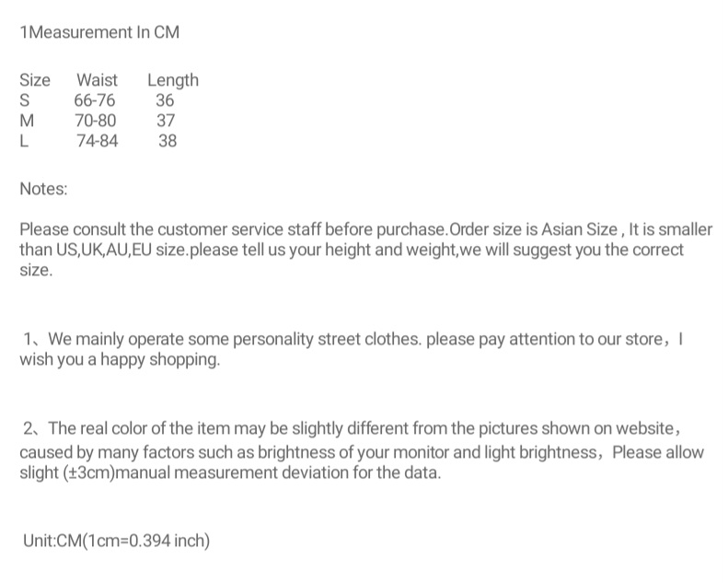This screenshot has height=583, width=728.
Task: Click the "Size" column header
Action: [35, 80]
